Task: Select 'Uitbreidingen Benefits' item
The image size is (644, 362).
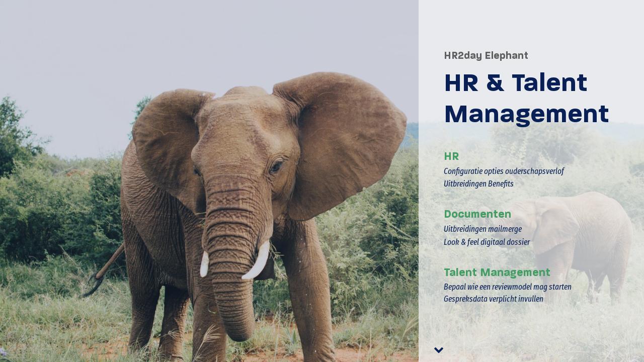Action: [478, 184]
